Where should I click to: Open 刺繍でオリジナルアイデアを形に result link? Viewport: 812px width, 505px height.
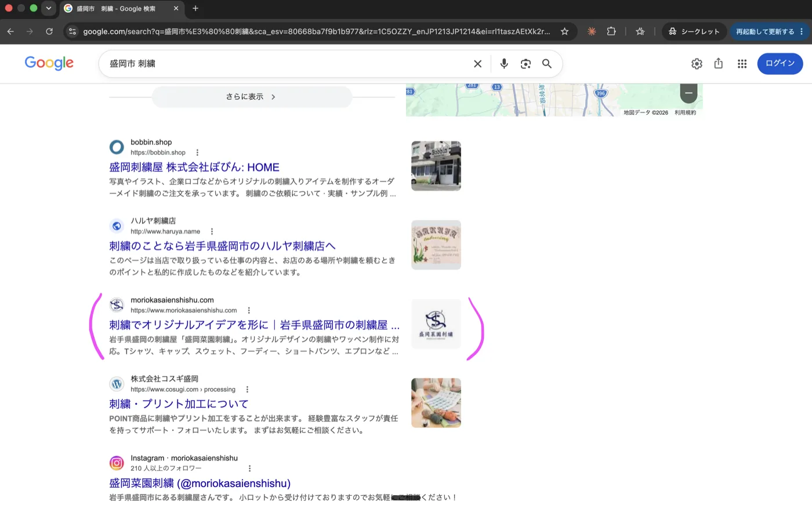coord(254,325)
